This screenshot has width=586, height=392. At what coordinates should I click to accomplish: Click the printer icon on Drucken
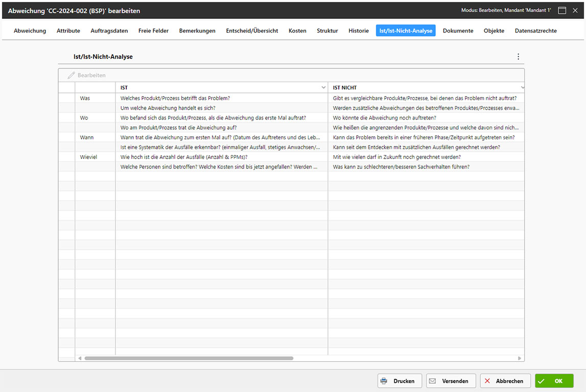383,381
